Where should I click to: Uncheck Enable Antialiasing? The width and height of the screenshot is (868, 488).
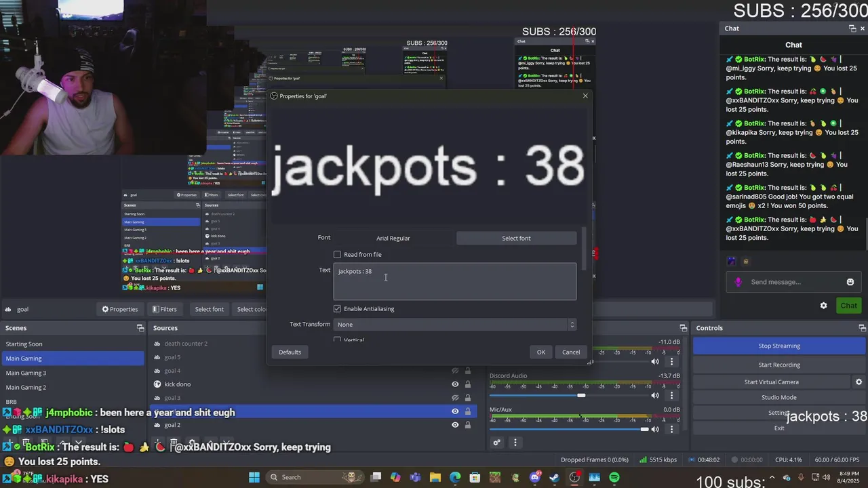(337, 309)
